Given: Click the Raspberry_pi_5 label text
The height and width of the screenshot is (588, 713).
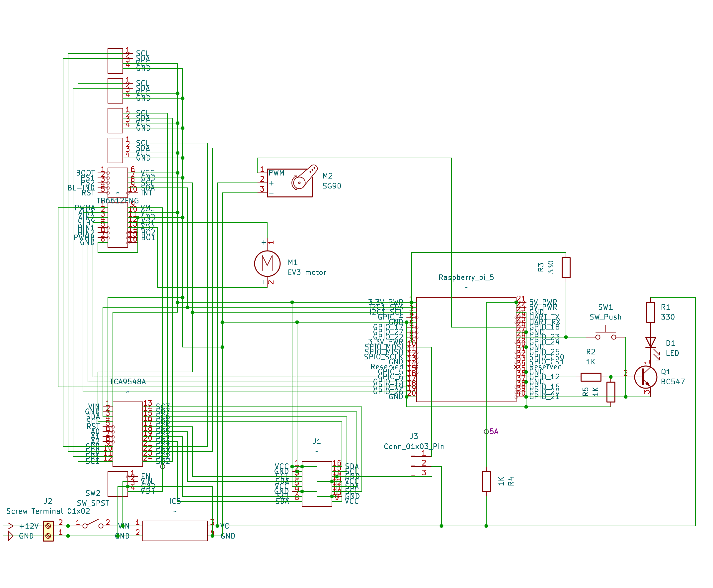Looking at the screenshot, I should click(466, 277).
